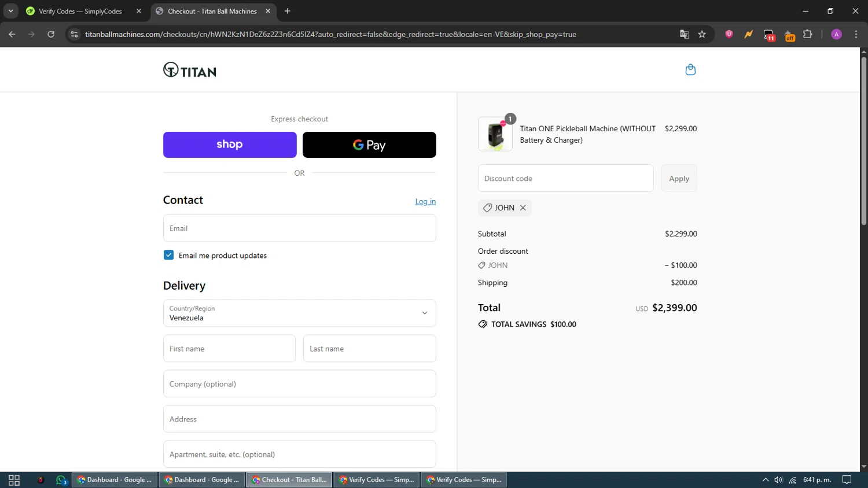The height and width of the screenshot is (488, 868).
Task: Open the notification center icon
Action: 847,480
